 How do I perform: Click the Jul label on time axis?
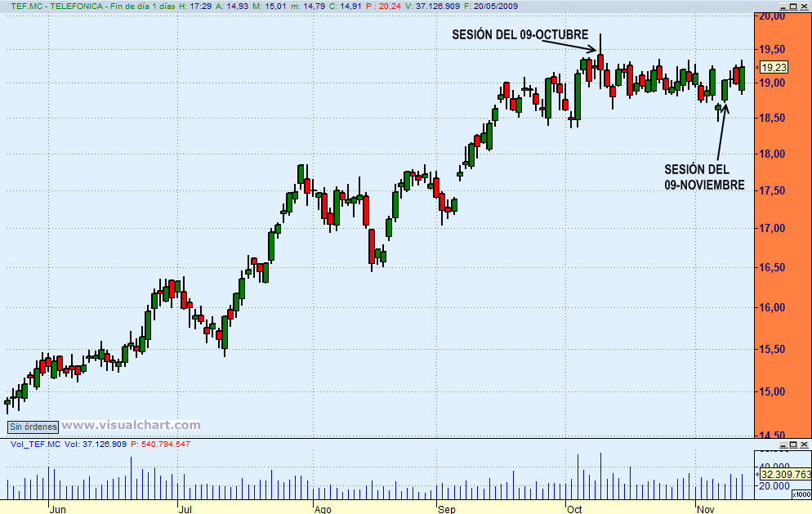click(185, 509)
